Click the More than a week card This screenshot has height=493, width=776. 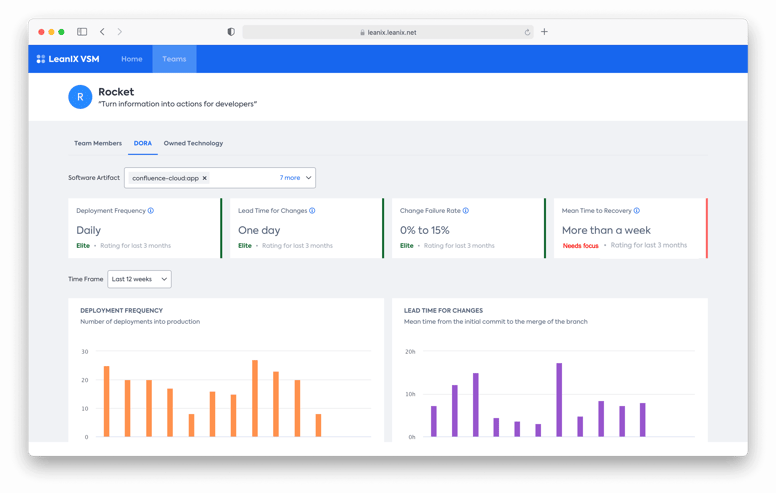click(x=630, y=228)
